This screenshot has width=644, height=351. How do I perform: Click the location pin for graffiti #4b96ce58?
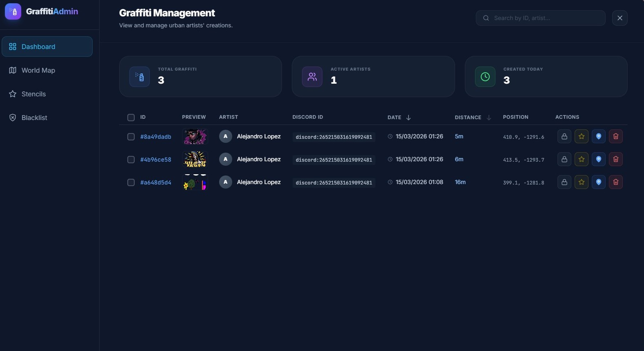(x=598, y=159)
